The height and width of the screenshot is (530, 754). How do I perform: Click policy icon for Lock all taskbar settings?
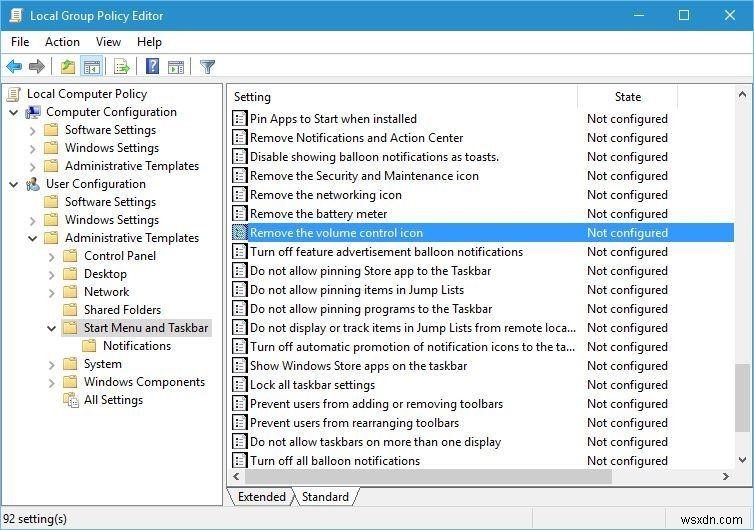click(239, 385)
